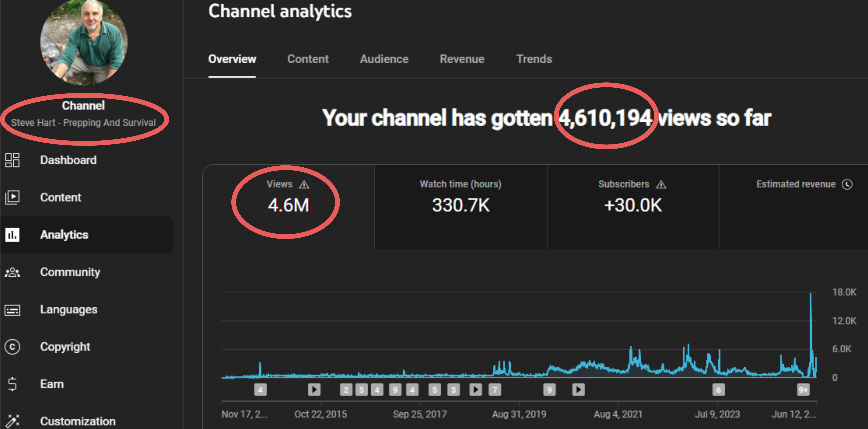Switch to the Overview tab

click(x=232, y=59)
